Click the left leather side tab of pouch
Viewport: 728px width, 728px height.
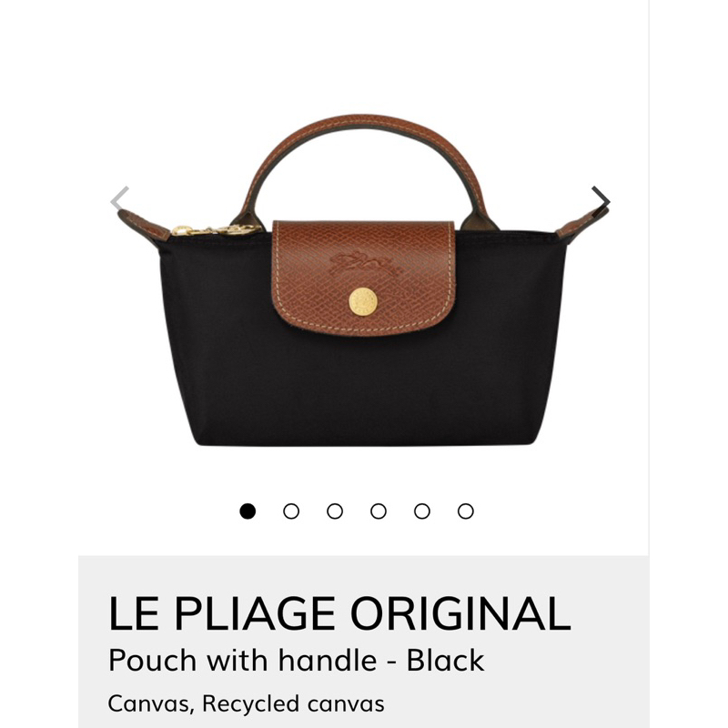pos(143,225)
